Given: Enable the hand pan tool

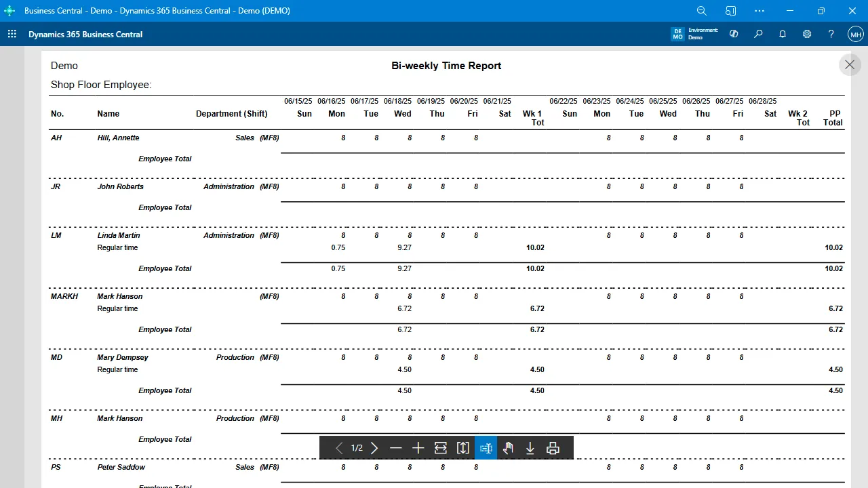Looking at the screenshot, I should tap(508, 448).
